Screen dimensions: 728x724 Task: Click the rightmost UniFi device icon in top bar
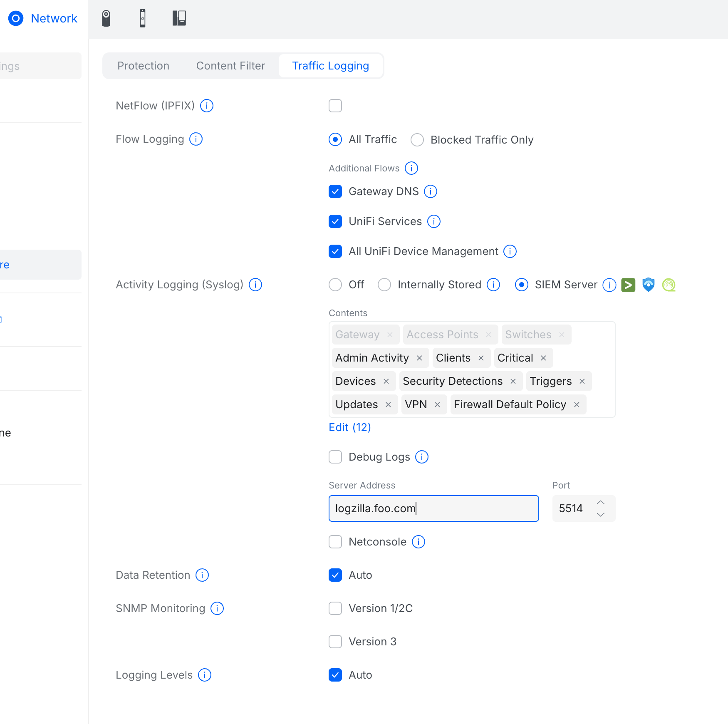(x=179, y=18)
